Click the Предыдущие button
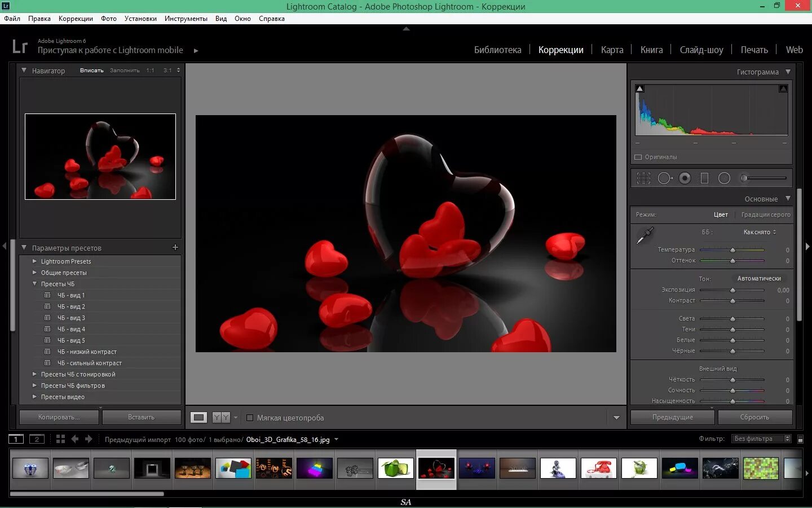Screen dimensions: 812x508 [x=673, y=417]
